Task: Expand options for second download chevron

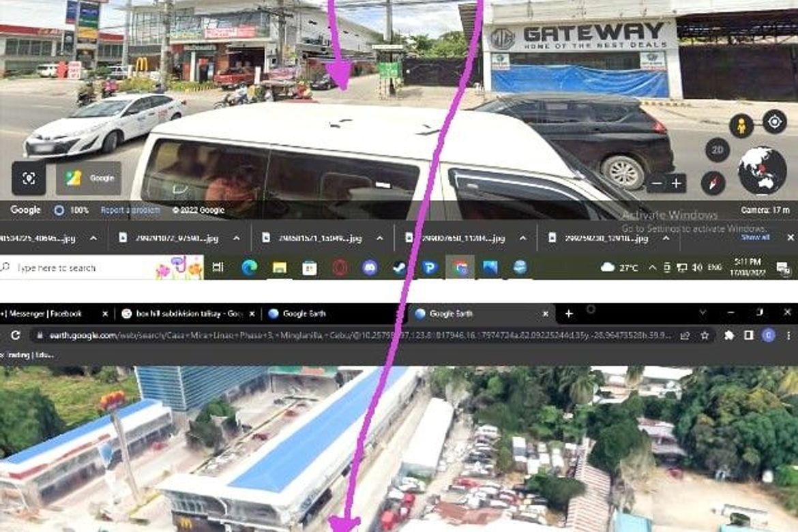Action: (237, 238)
